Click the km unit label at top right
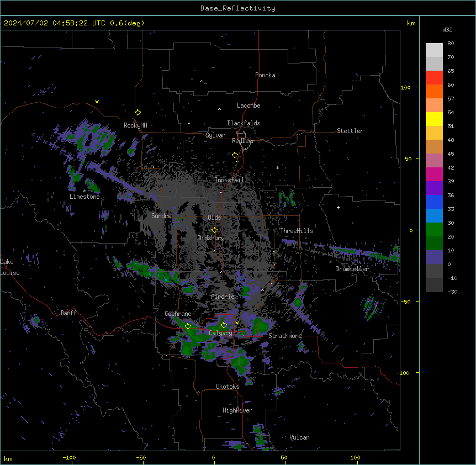The height and width of the screenshot is (465, 476). coord(411,23)
